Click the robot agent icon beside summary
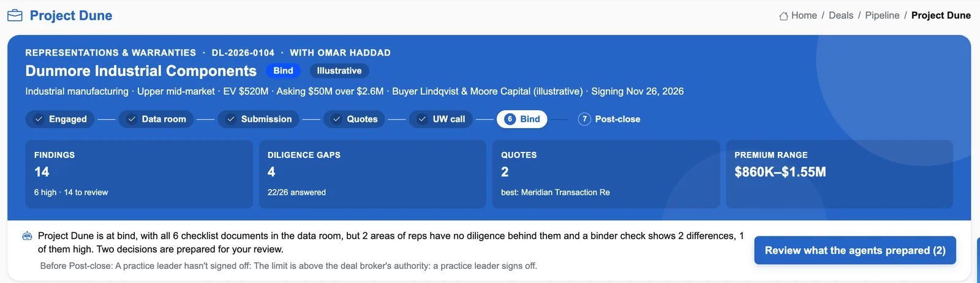 [27, 236]
